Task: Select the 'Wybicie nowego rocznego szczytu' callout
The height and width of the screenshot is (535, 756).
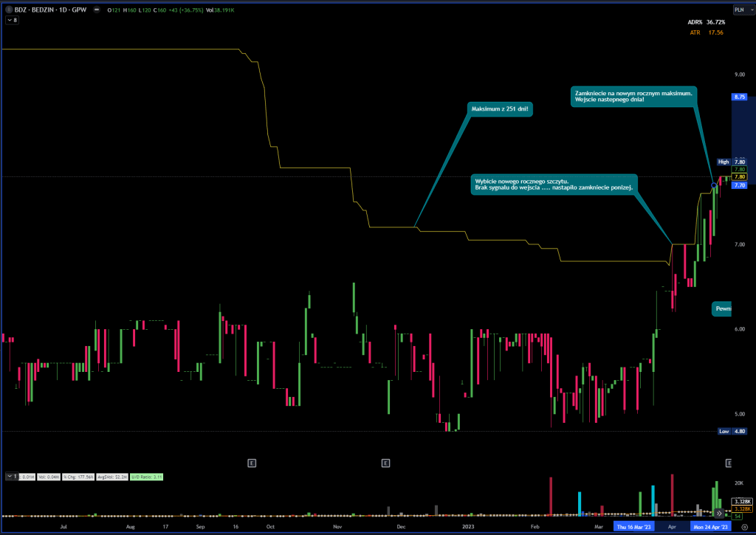Action: [x=554, y=184]
